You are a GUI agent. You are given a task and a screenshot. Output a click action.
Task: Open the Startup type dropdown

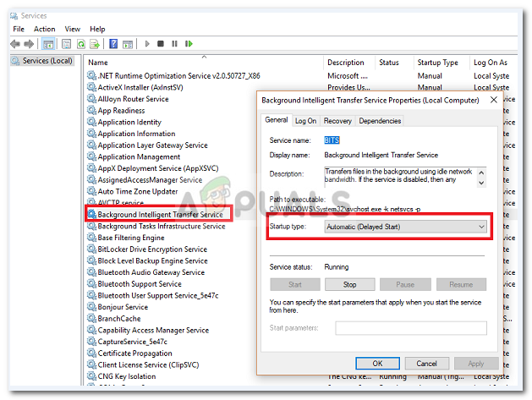coord(405,227)
